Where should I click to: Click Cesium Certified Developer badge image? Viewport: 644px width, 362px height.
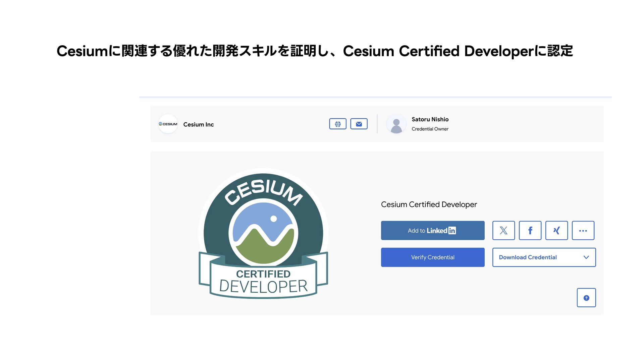coord(263,234)
